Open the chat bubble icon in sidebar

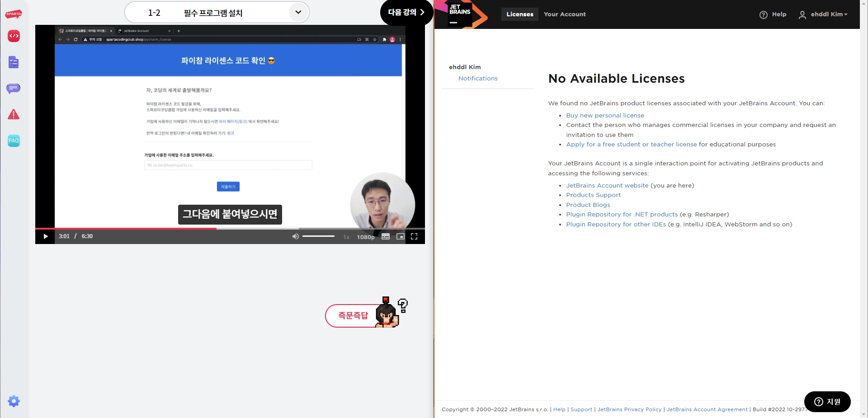14,88
